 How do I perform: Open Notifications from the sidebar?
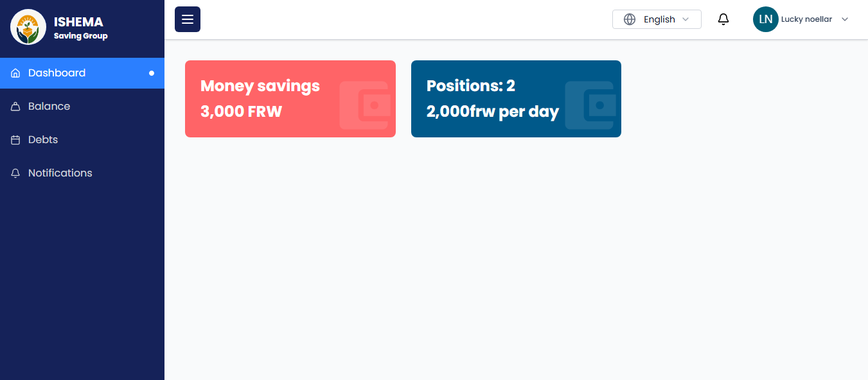(x=60, y=173)
